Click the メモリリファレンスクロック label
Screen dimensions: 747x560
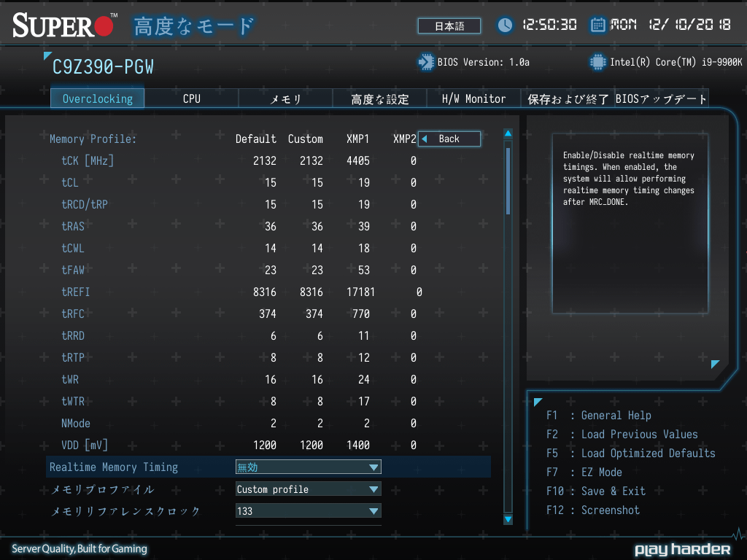click(x=125, y=511)
